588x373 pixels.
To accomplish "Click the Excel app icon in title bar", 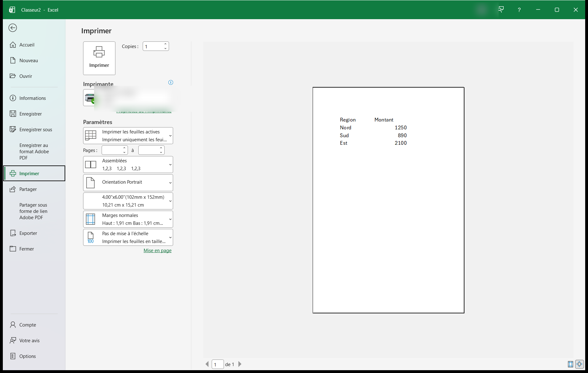I will [12, 10].
